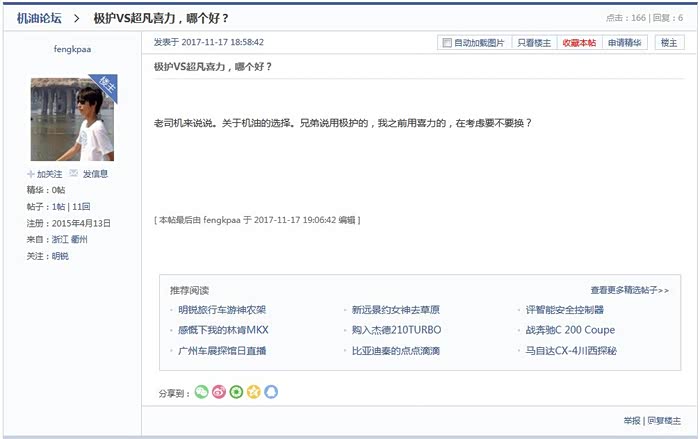Share post to QZone star icon
This screenshot has height=439, width=700.
tap(253, 392)
